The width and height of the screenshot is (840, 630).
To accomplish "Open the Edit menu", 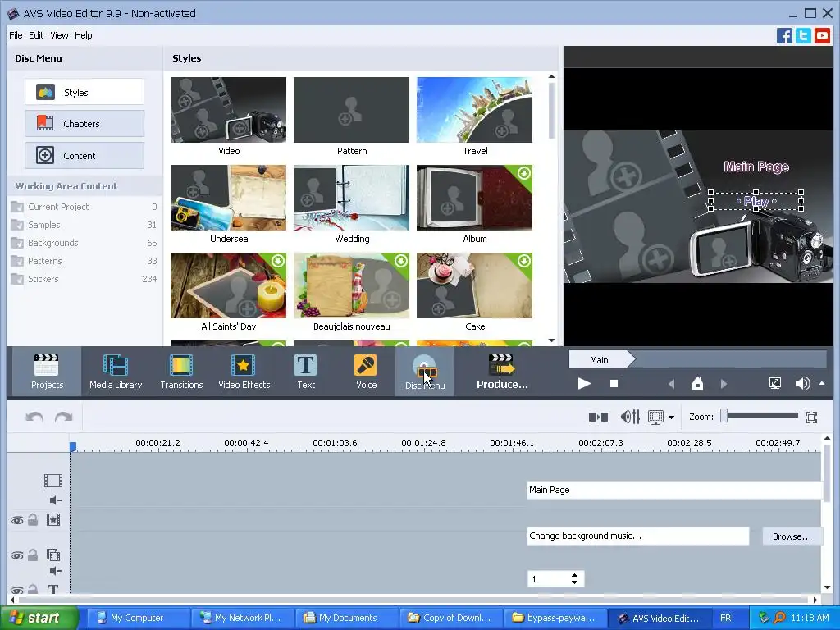I will (36, 35).
